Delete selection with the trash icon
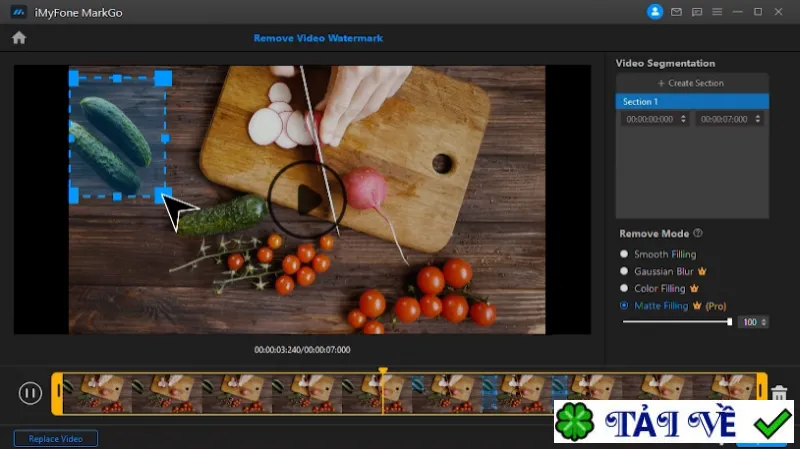Viewport: 800px width, 449px height. (x=779, y=393)
